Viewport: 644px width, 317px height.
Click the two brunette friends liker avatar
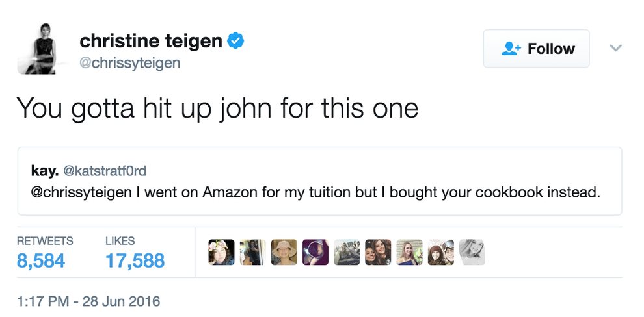click(x=378, y=253)
